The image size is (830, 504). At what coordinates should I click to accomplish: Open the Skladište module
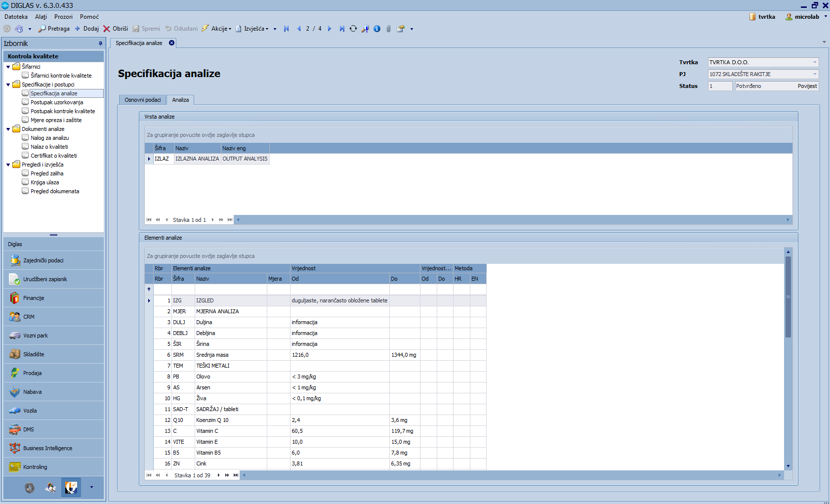pos(34,354)
